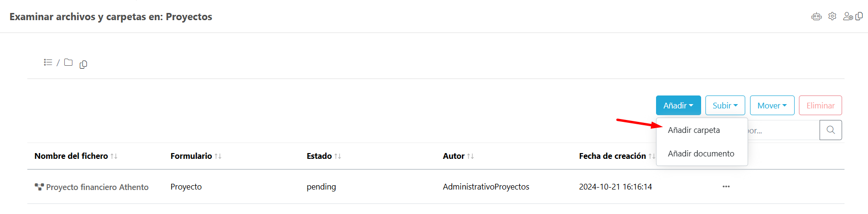This screenshot has width=868, height=214.
Task: Select Añadir carpeta from the menu
Action: [693, 130]
